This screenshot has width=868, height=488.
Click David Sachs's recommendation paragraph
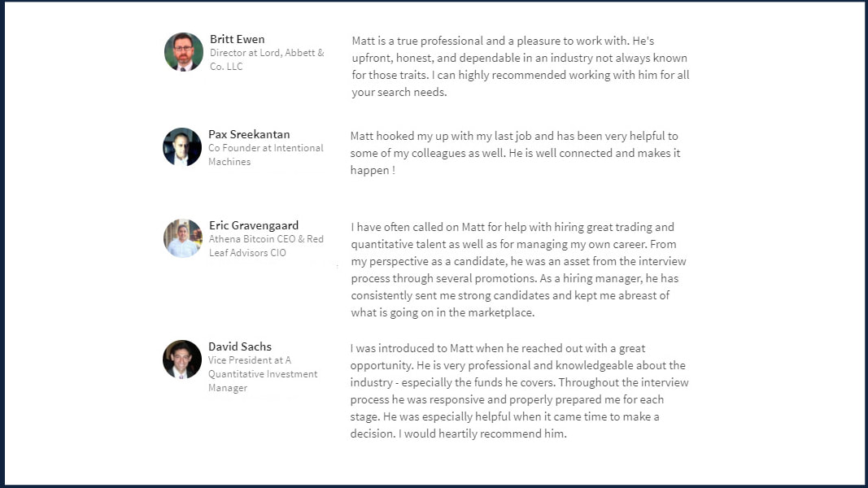tap(519, 391)
